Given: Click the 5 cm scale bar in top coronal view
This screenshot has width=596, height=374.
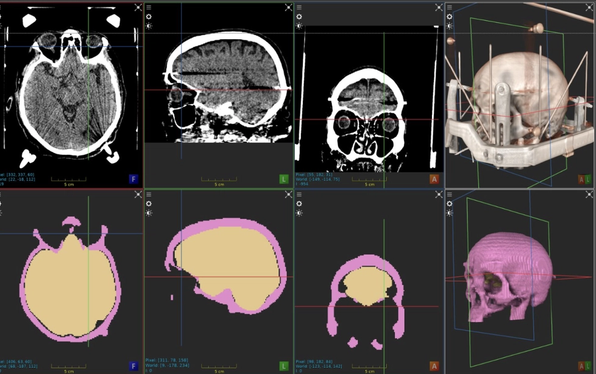Looking at the screenshot, I should click(369, 181).
